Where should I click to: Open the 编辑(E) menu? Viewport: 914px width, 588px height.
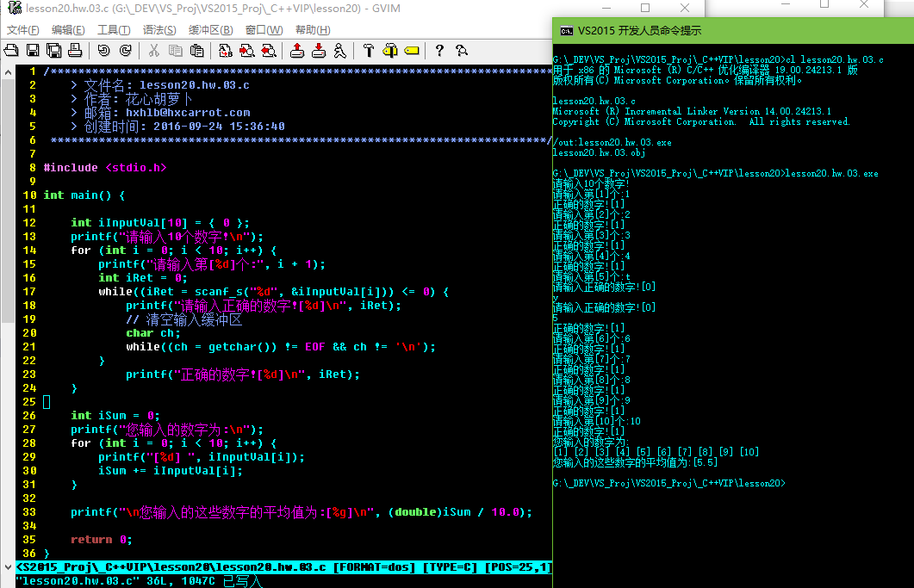[69, 30]
